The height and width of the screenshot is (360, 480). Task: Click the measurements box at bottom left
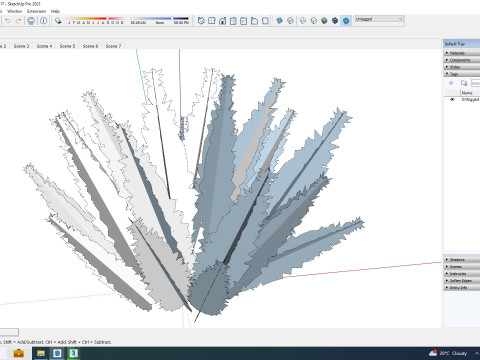9,332
